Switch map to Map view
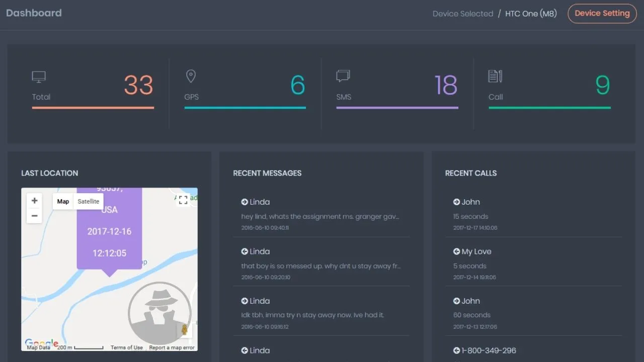 pos(63,202)
